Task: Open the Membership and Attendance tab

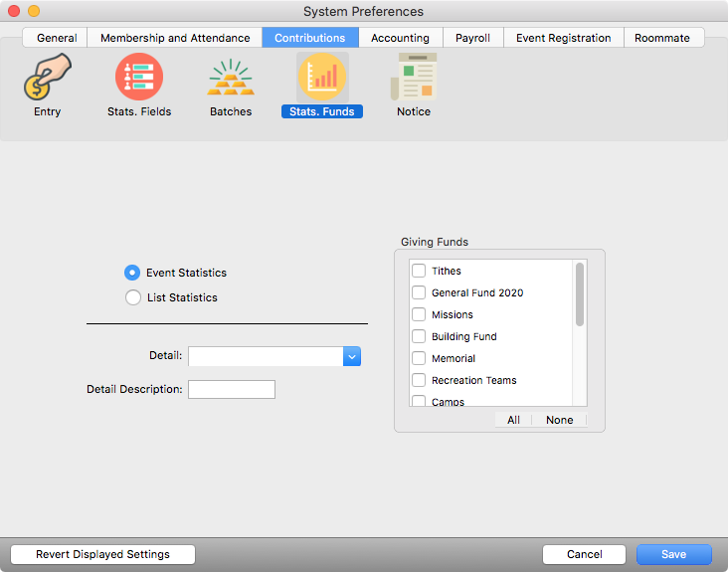Action: 175,38
